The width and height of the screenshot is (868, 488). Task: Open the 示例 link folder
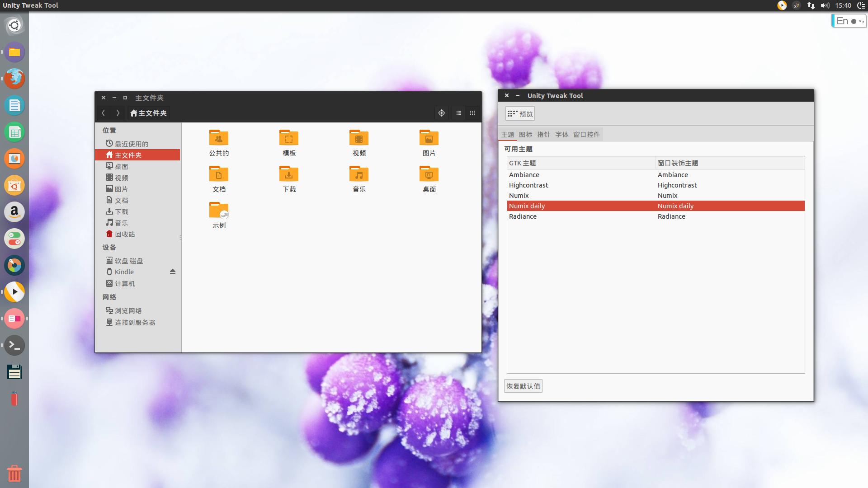pyautogui.click(x=219, y=215)
